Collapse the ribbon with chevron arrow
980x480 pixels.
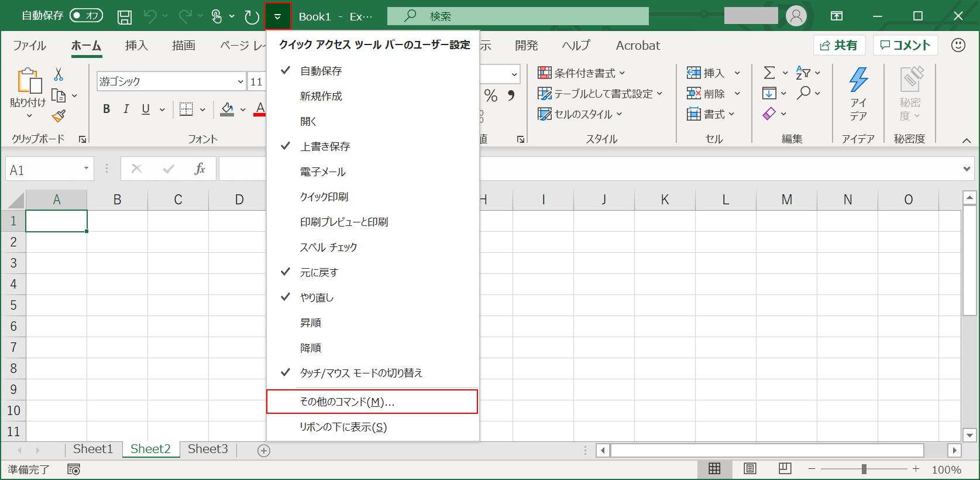[967, 140]
